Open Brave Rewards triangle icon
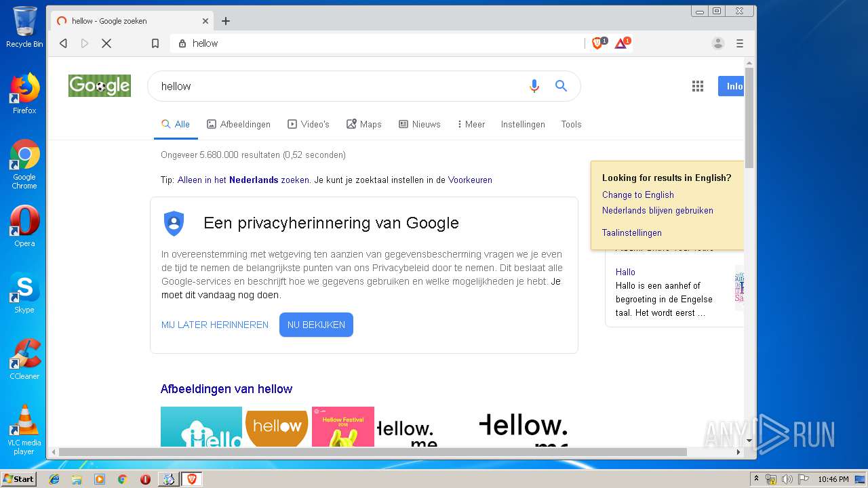Viewport: 868px width, 488px height. click(621, 43)
